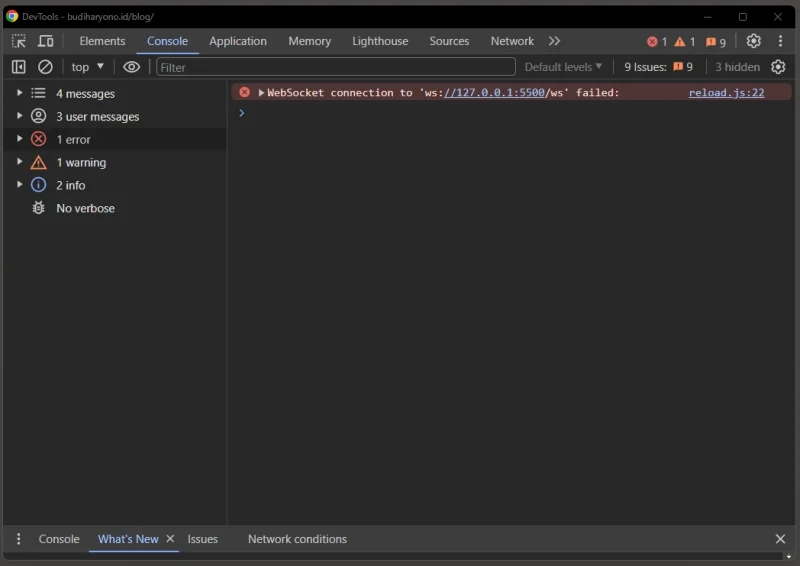
Task: Expand the 1 error group
Action: (19, 139)
